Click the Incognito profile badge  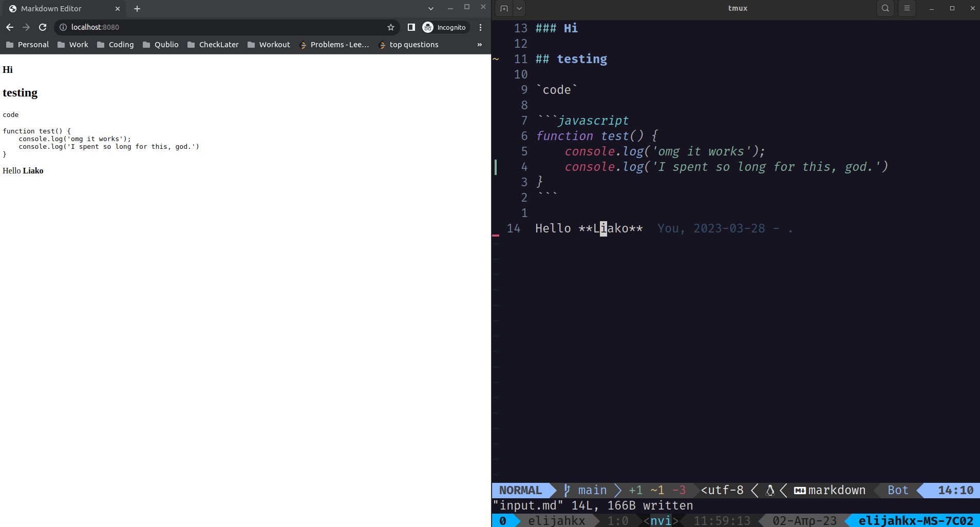tap(444, 27)
